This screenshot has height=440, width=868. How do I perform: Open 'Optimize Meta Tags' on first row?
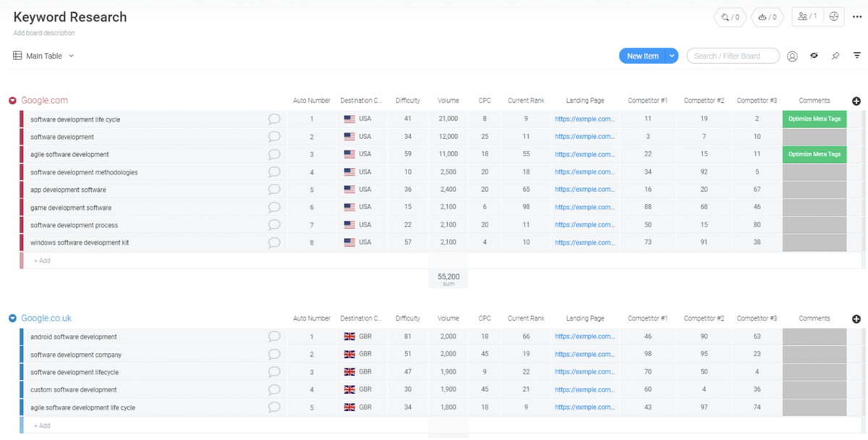click(814, 119)
